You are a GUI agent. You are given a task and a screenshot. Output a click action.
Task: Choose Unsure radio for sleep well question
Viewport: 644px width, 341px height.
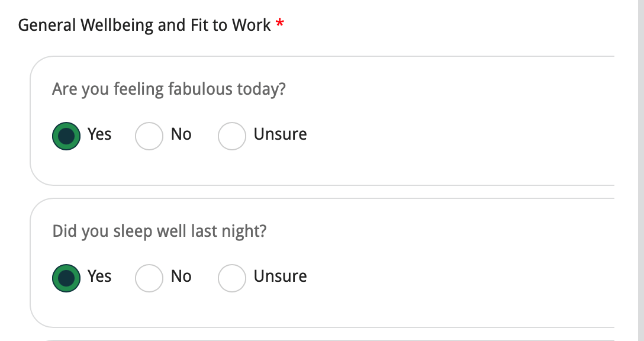[x=232, y=278]
